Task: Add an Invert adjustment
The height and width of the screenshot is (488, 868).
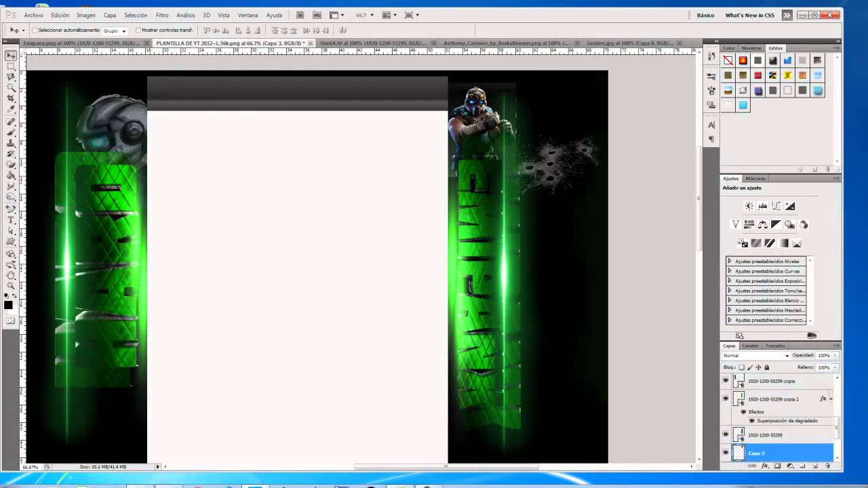Action: pyautogui.click(x=743, y=243)
